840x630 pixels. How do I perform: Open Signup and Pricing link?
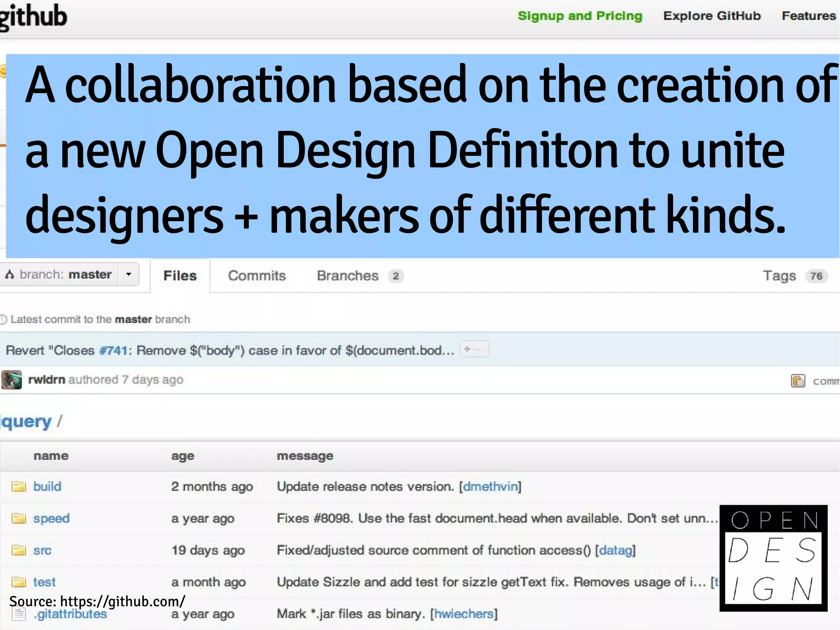580,16
